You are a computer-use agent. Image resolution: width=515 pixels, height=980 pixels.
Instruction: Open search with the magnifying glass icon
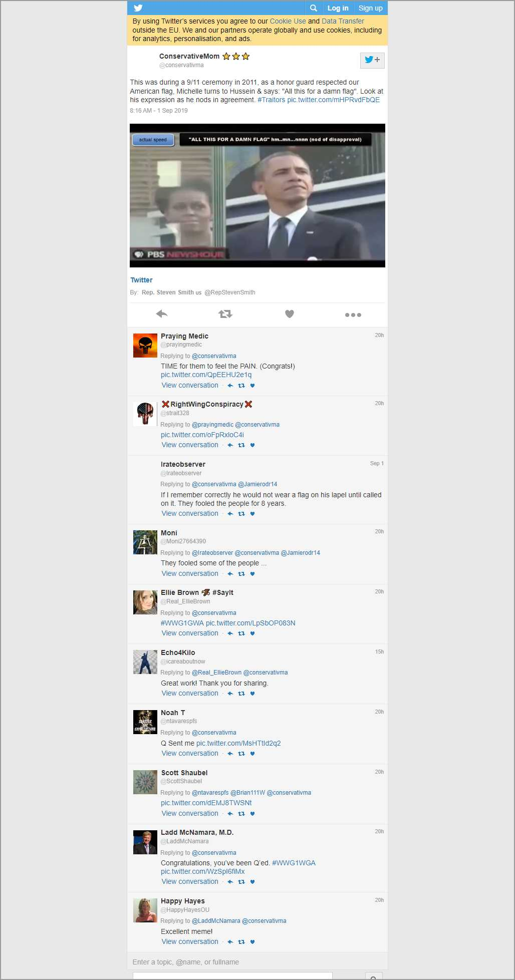click(x=314, y=8)
